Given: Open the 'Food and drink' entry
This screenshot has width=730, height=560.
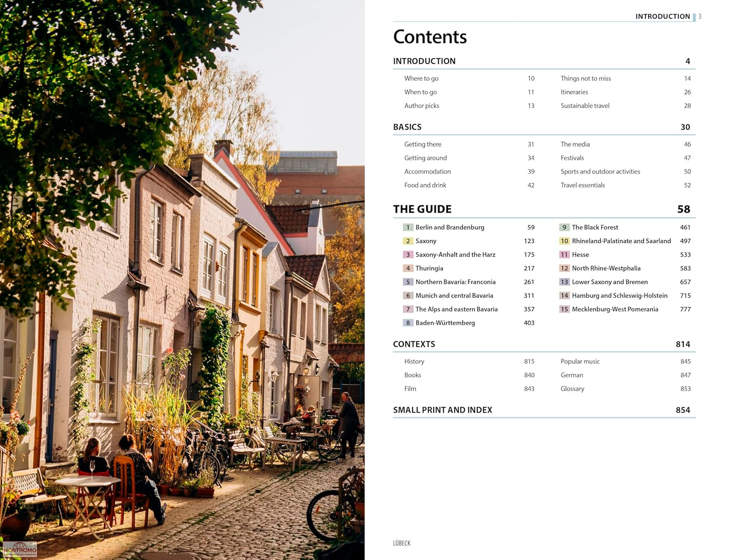Looking at the screenshot, I should tap(425, 185).
